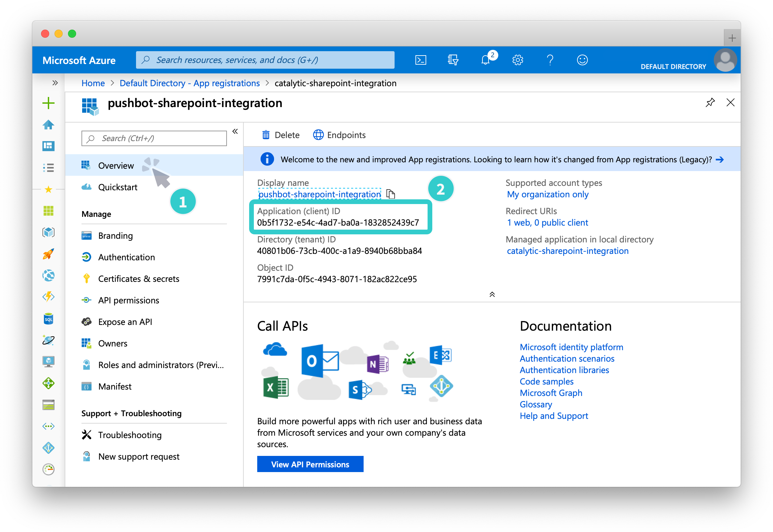773x532 pixels.
Task: Open Dashboard from the left rail
Action: click(x=48, y=146)
